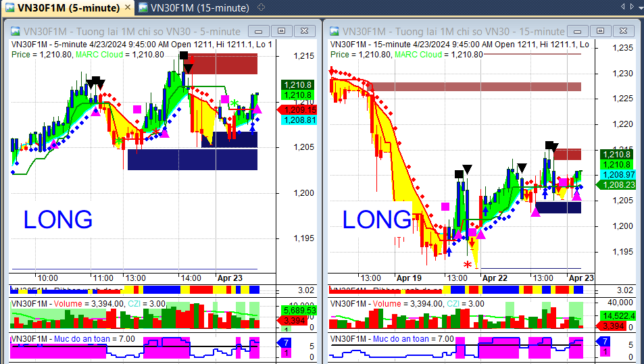Click the Muc do an toan label in the 15-minute chart
This screenshot has height=364, width=644.
point(401,339)
